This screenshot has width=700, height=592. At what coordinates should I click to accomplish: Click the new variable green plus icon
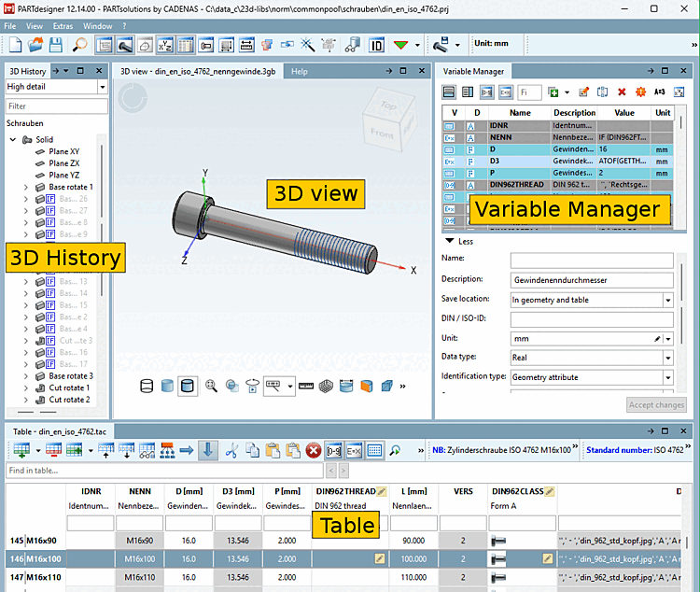(553, 92)
